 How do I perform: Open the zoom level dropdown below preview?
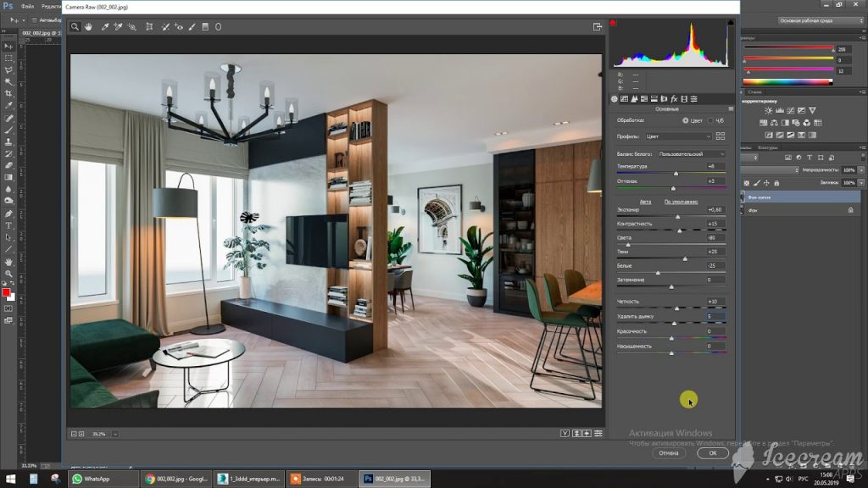coord(115,435)
